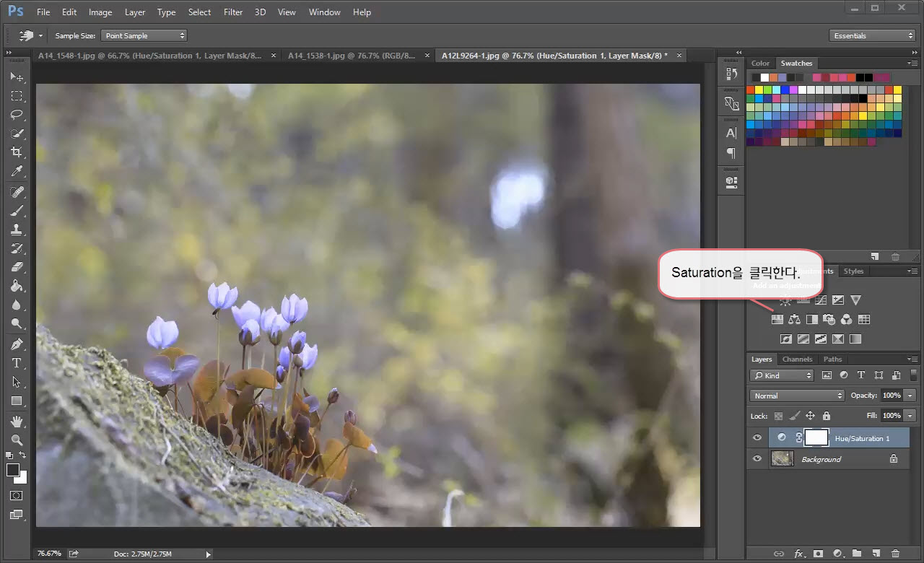The image size is (924, 563).
Task: Click the Hue/Saturation adjustment icon
Action: tap(777, 319)
